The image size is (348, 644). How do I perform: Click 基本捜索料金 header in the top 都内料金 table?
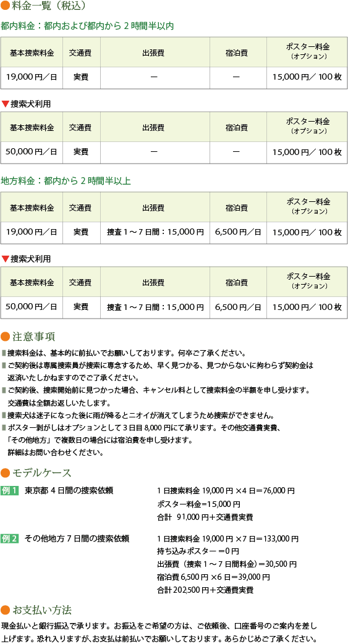[x=32, y=52]
